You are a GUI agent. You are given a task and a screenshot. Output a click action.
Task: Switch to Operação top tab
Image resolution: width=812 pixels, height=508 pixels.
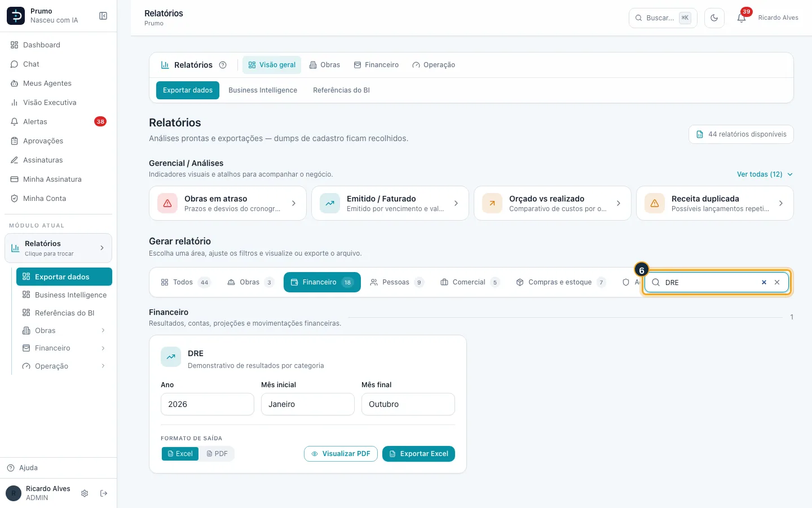(434, 65)
